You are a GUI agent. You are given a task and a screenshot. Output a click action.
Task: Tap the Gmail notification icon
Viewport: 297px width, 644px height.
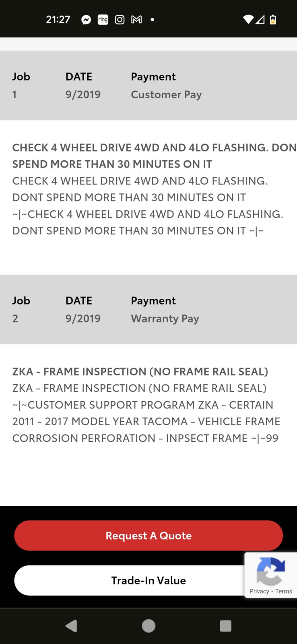tap(136, 19)
